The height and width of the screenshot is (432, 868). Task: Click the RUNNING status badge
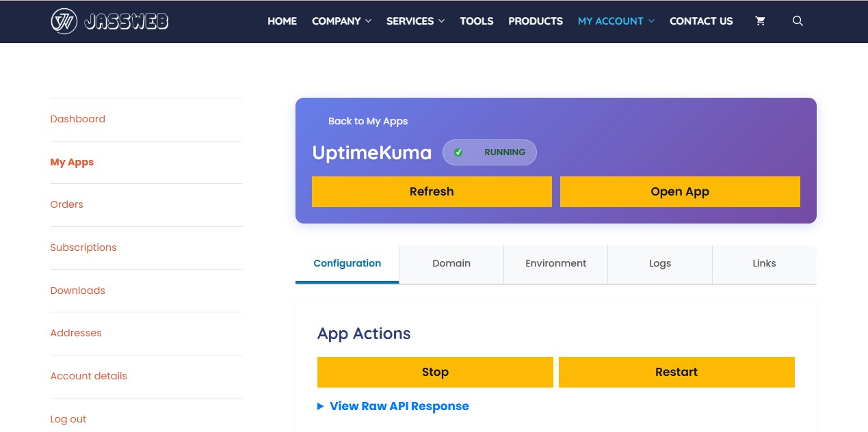pyautogui.click(x=490, y=152)
